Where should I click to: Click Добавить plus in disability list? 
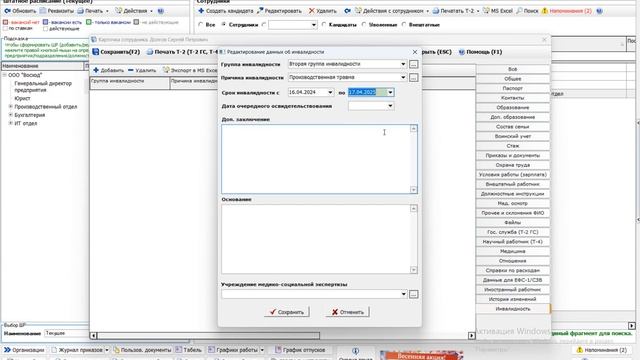click(x=96, y=70)
